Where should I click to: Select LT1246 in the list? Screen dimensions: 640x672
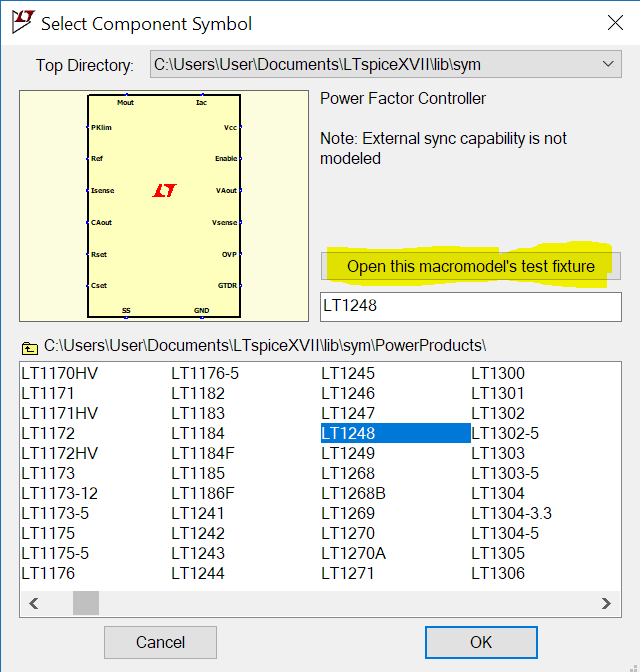(348, 393)
